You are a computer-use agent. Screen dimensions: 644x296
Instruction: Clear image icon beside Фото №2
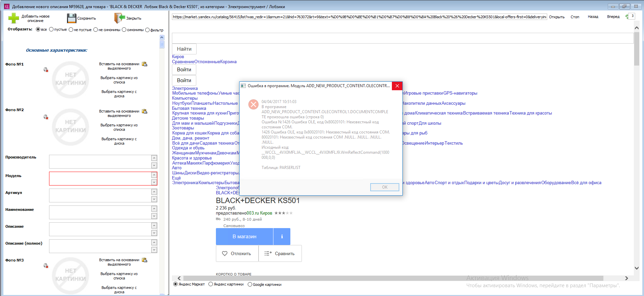pyautogui.click(x=46, y=117)
